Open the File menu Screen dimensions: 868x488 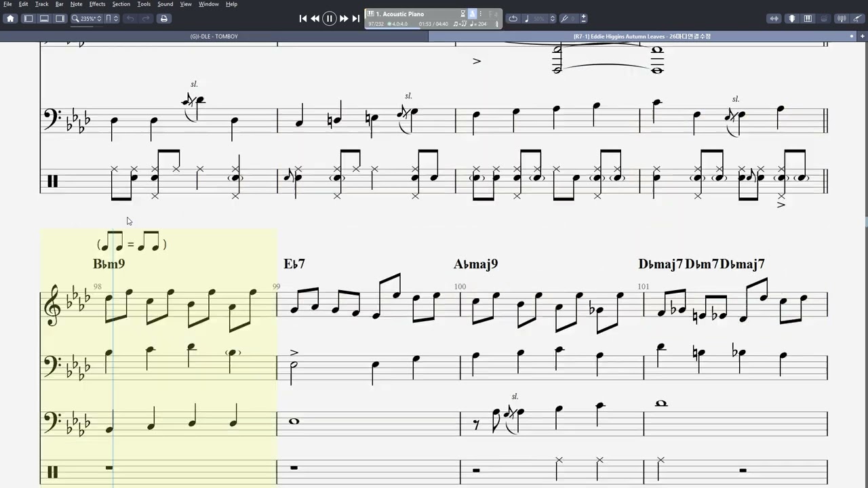click(7, 4)
